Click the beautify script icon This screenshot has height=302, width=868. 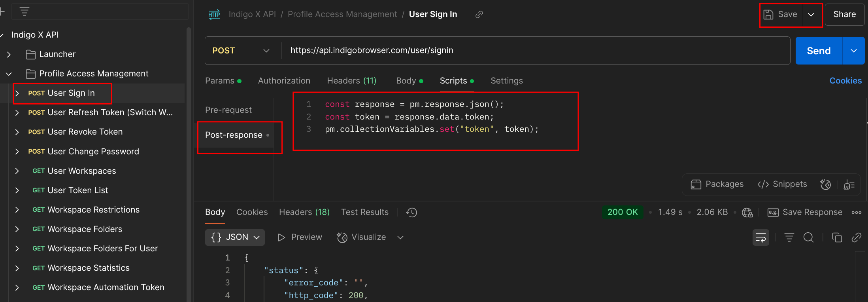pyautogui.click(x=849, y=184)
